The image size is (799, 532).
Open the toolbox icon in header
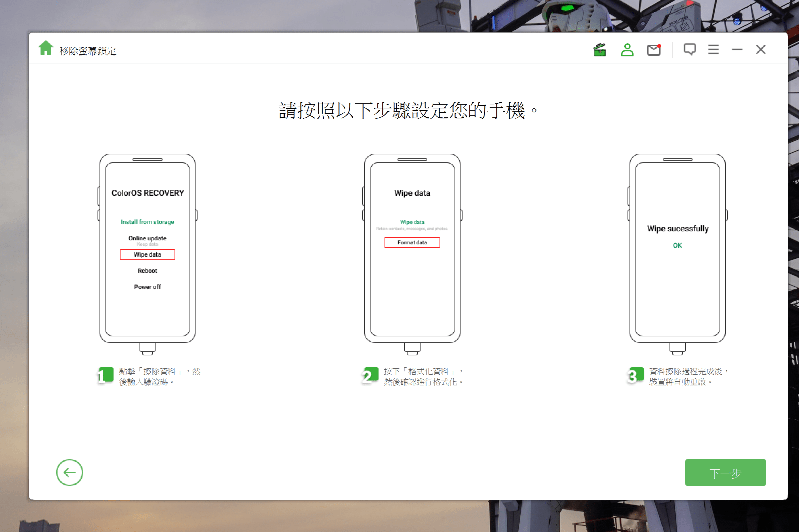600,50
